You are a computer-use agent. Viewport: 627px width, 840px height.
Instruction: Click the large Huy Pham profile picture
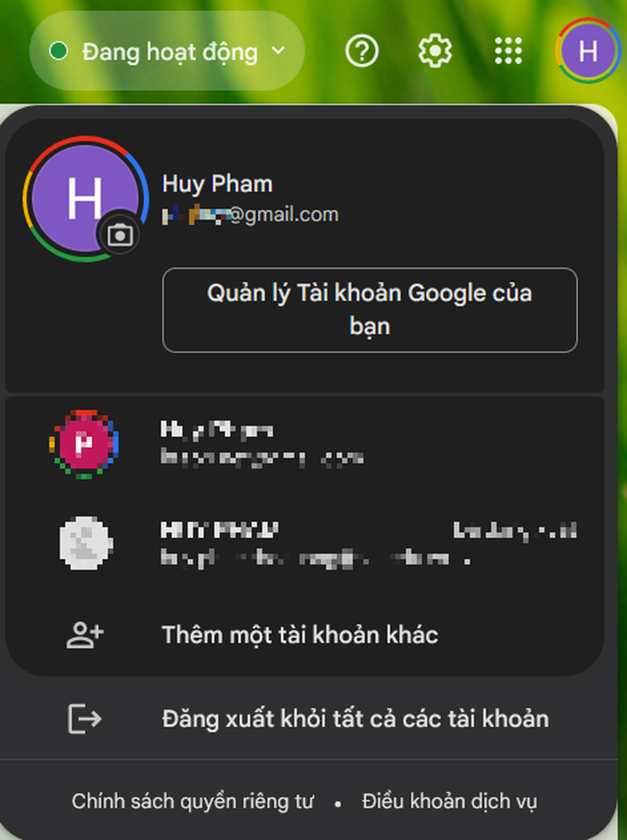click(86, 199)
